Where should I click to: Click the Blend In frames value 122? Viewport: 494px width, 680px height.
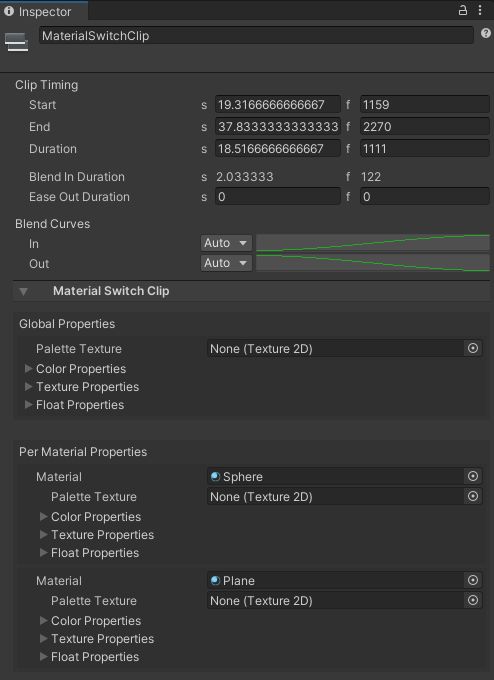[x=371, y=177]
